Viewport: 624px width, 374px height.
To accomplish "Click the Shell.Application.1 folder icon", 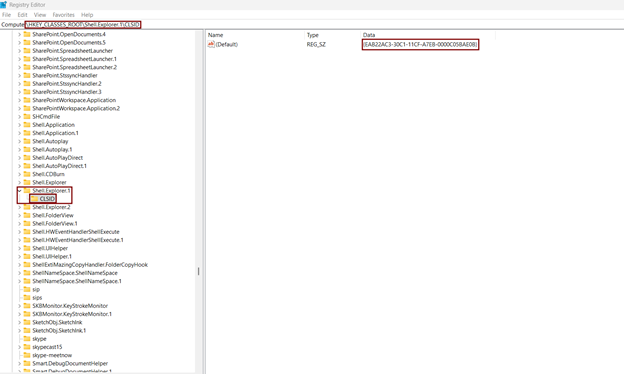I will (x=27, y=133).
